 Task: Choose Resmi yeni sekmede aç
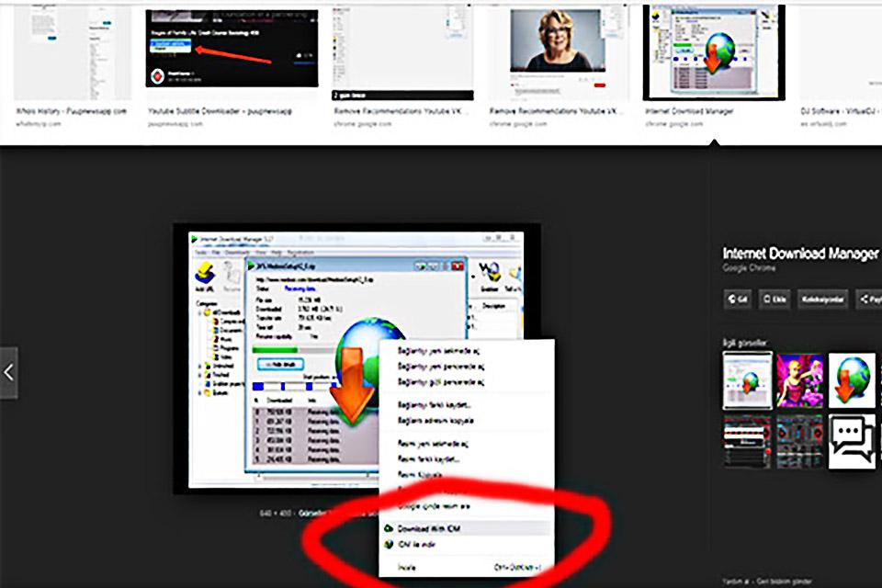(466, 444)
